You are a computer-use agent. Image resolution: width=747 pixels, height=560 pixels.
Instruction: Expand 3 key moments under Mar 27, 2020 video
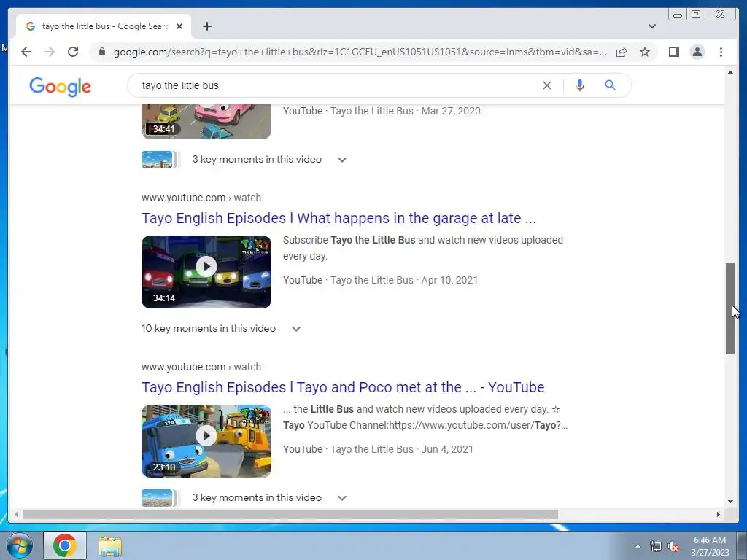[x=342, y=160]
